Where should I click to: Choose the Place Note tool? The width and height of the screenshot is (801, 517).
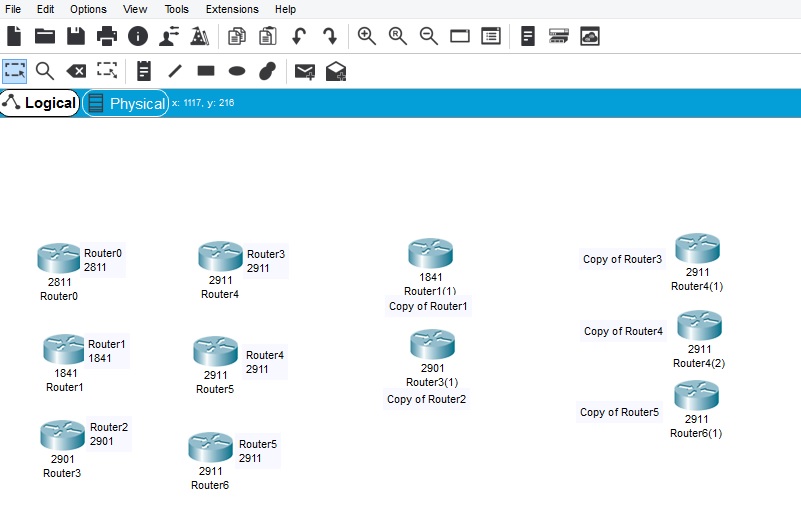pyautogui.click(x=144, y=71)
